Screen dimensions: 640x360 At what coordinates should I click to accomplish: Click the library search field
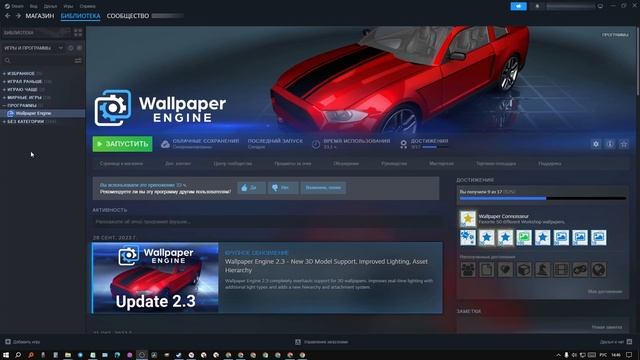(x=38, y=60)
